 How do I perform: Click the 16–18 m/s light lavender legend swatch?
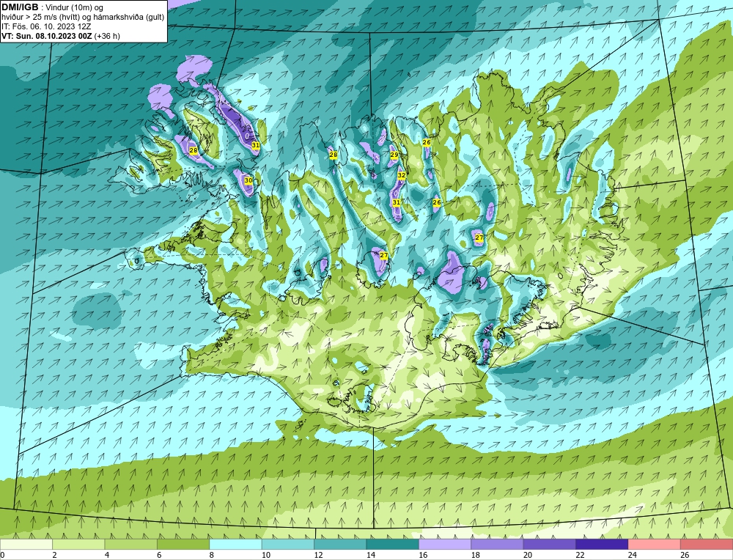pos(445,544)
